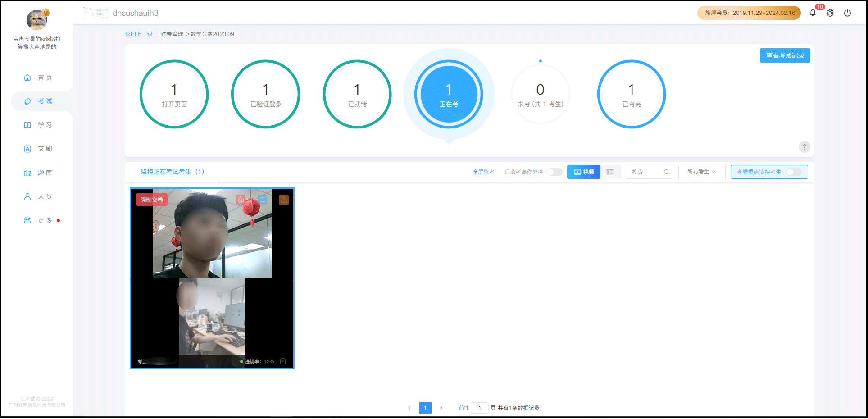Collapse the statistics panel arrow
The height and width of the screenshot is (419, 868).
click(x=804, y=147)
